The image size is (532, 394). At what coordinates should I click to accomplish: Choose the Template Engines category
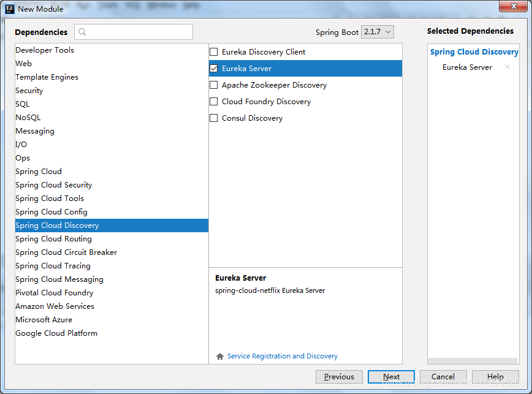click(x=112, y=77)
